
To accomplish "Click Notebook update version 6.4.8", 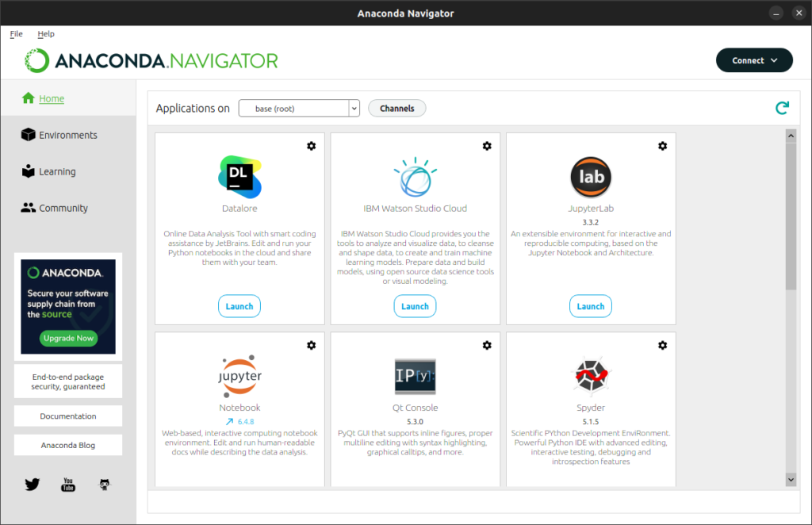I will click(246, 421).
